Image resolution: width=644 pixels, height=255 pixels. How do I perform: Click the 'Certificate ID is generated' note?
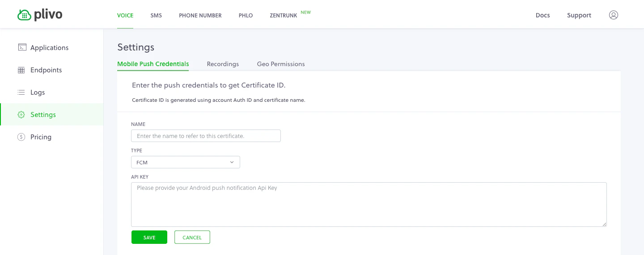[219, 100]
